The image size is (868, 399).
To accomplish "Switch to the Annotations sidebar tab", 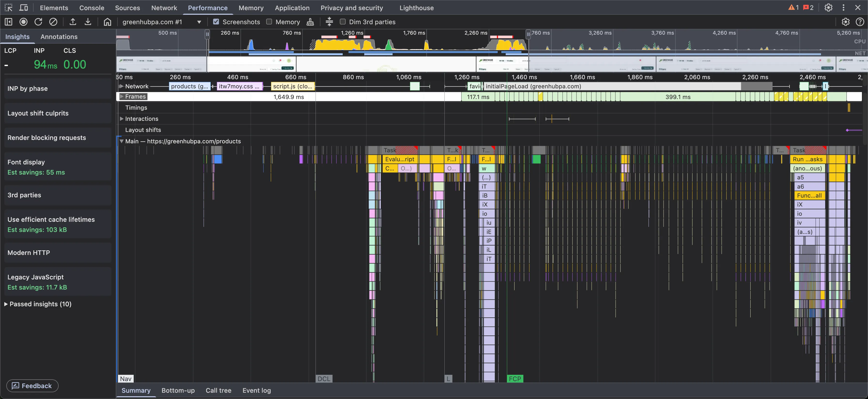I will [x=59, y=37].
